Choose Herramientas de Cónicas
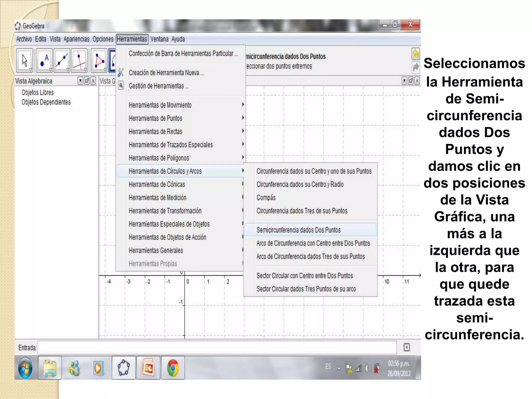This screenshot has width=532, height=399. [x=157, y=184]
